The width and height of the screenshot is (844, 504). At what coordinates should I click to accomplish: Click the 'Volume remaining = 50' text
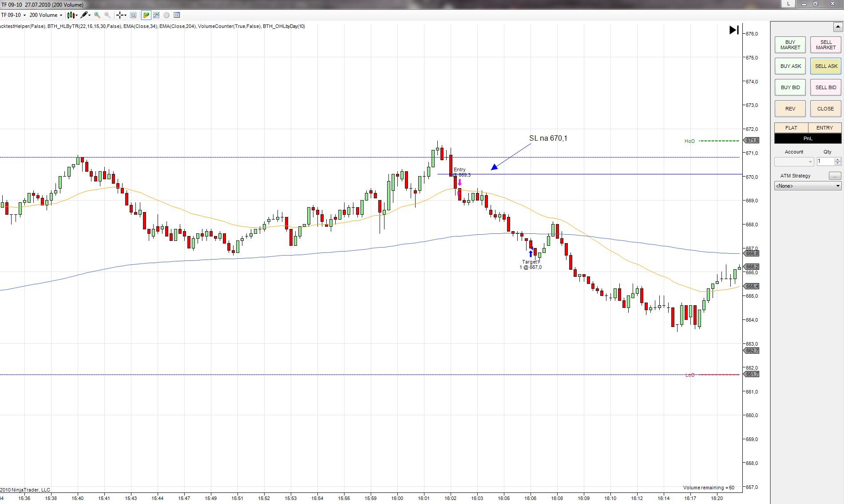(709, 488)
